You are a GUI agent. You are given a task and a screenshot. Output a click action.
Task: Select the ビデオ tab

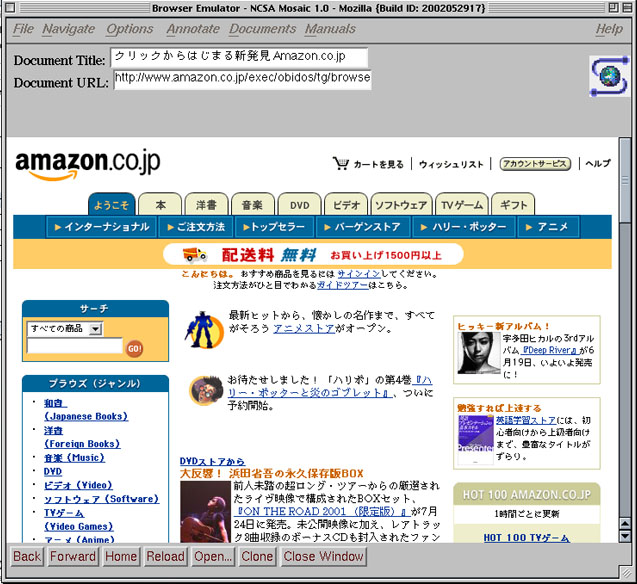point(346,204)
